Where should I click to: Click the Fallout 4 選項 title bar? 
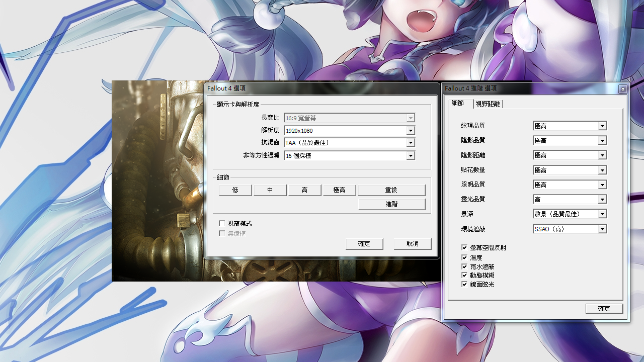point(321,88)
